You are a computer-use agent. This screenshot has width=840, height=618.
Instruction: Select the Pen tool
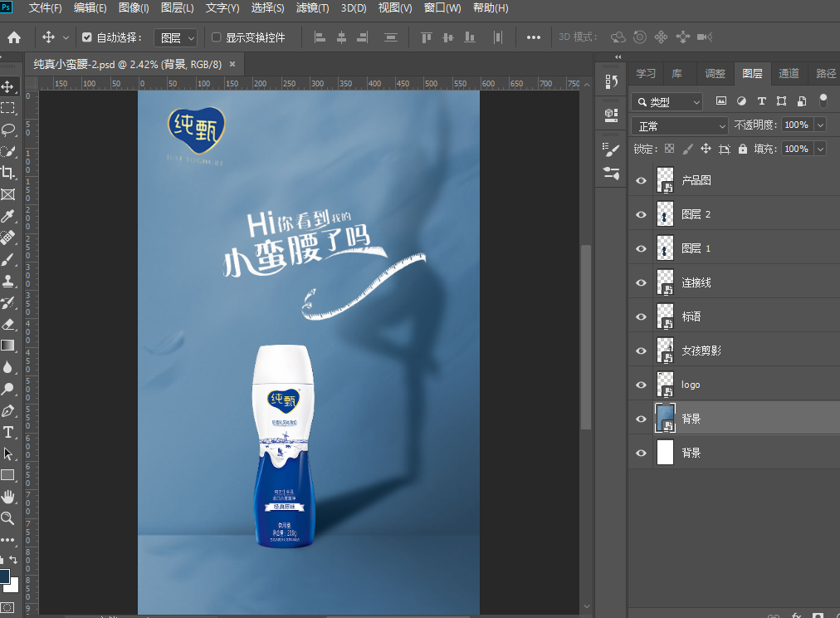pyautogui.click(x=8, y=410)
